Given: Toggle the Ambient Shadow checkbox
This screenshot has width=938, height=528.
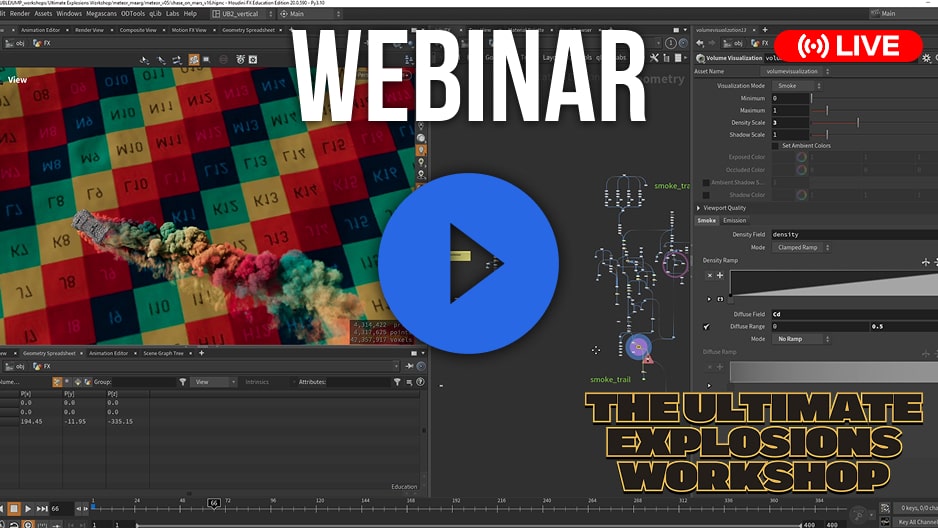Looking at the screenshot, I should [706, 182].
